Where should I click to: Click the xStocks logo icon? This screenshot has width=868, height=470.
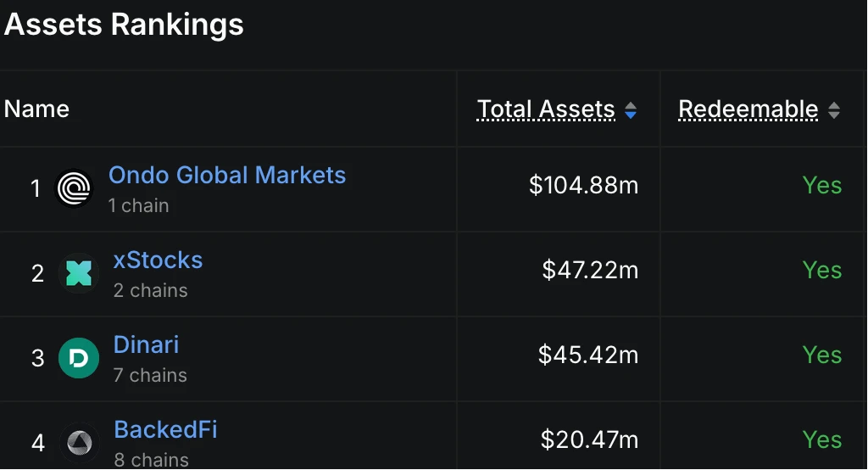click(79, 273)
